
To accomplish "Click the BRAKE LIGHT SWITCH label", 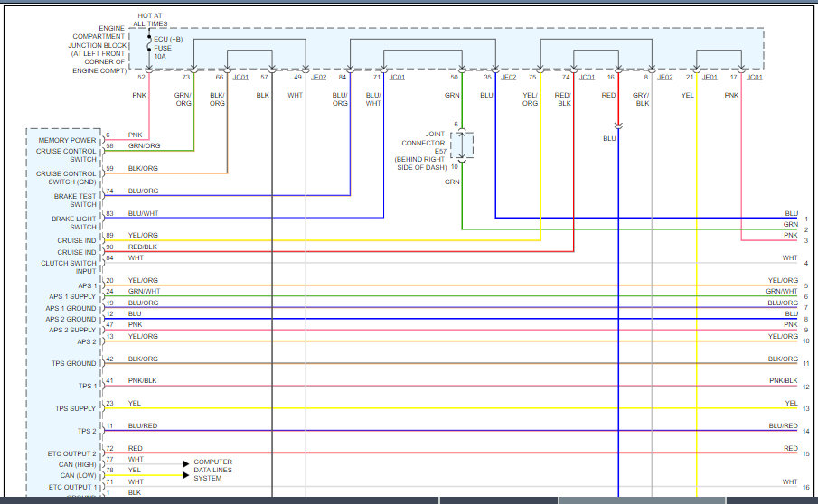I will [x=73, y=223].
